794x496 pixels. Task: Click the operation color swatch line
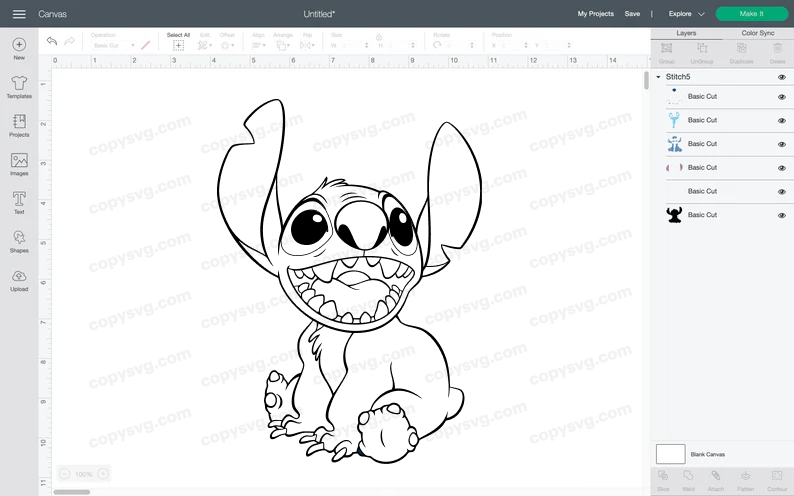tap(145, 45)
